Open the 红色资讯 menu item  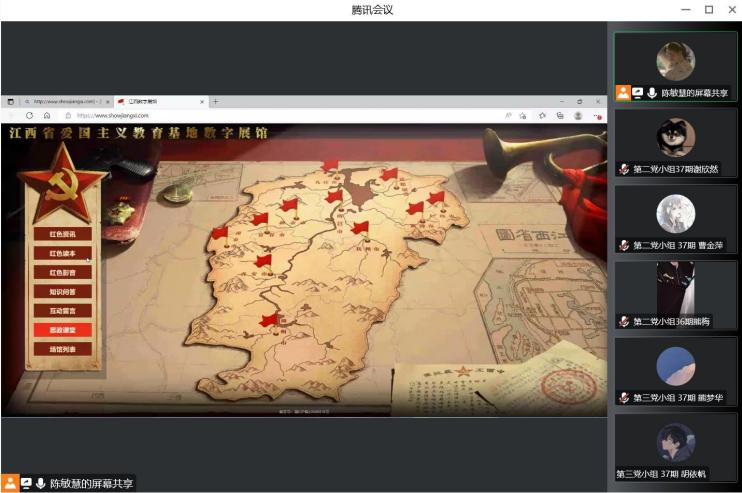point(63,233)
